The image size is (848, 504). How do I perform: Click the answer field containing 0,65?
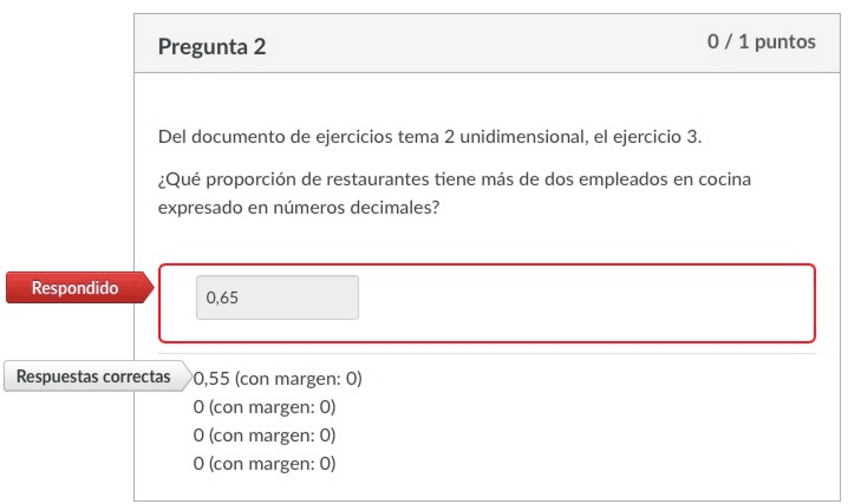(x=277, y=297)
